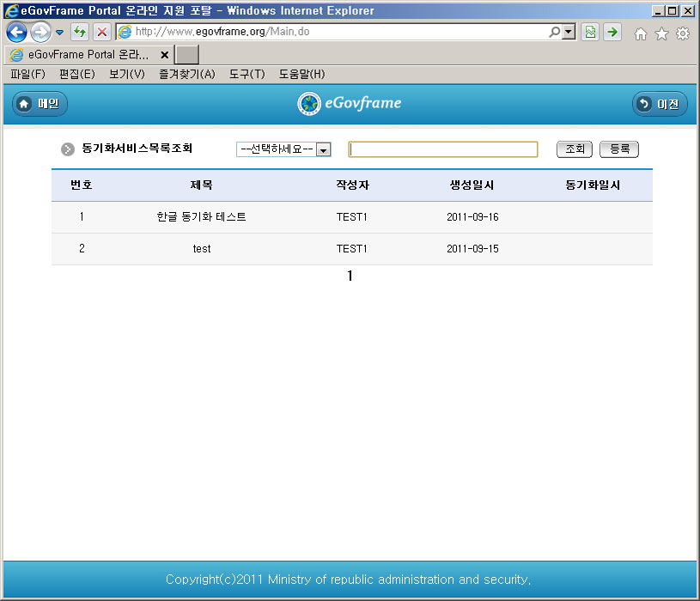Open the 도구(T) menu
The height and width of the screenshot is (601, 700).
pos(247,75)
